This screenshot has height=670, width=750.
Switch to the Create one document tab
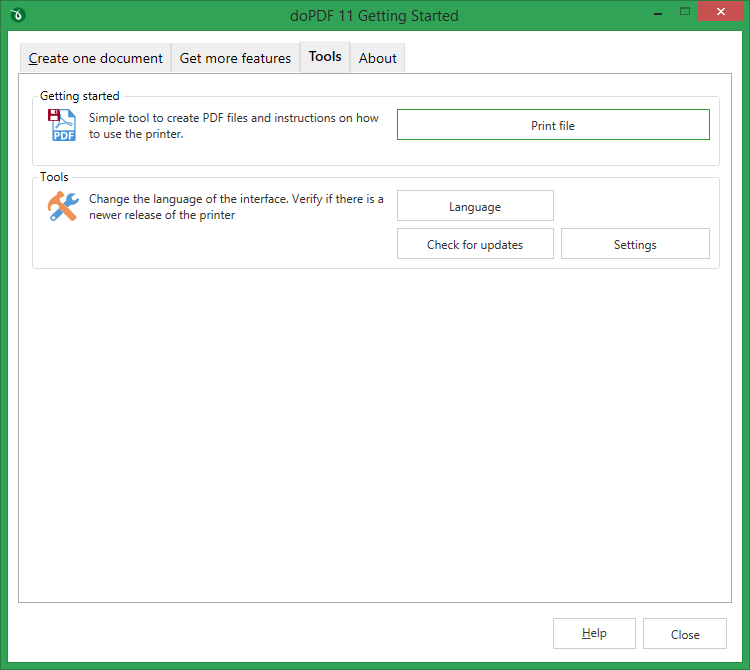click(x=95, y=58)
